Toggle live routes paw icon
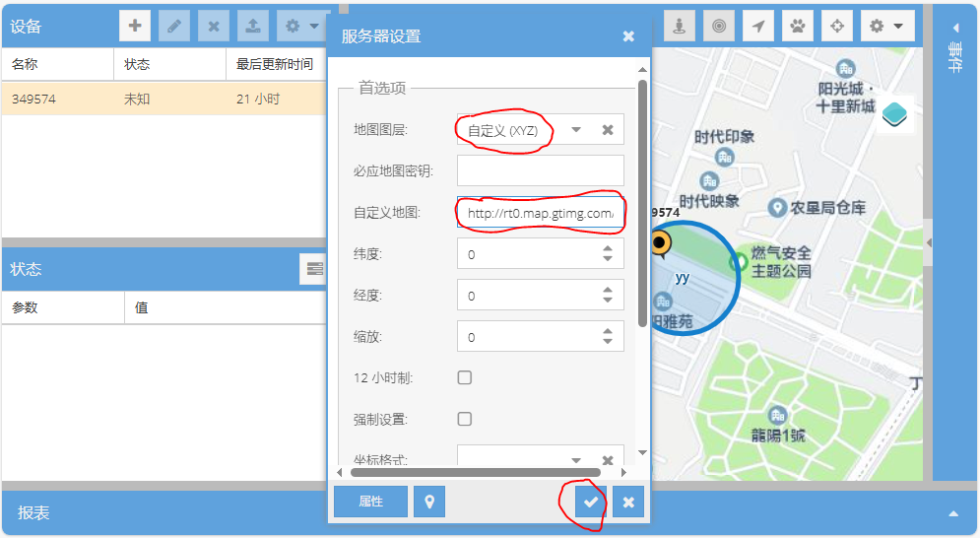980x538 pixels. [x=798, y=27]
